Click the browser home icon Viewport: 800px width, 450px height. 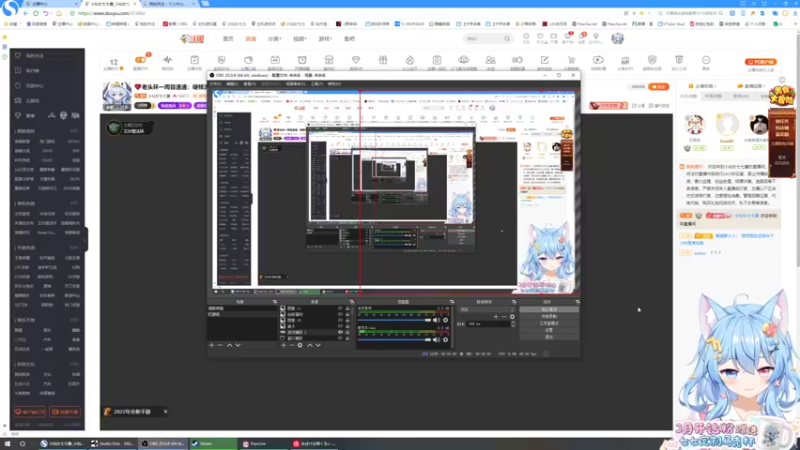coord(59,13)
